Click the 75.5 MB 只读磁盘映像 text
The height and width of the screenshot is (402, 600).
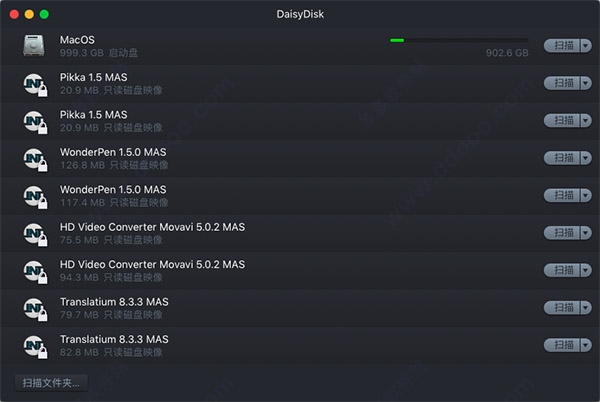111,240
